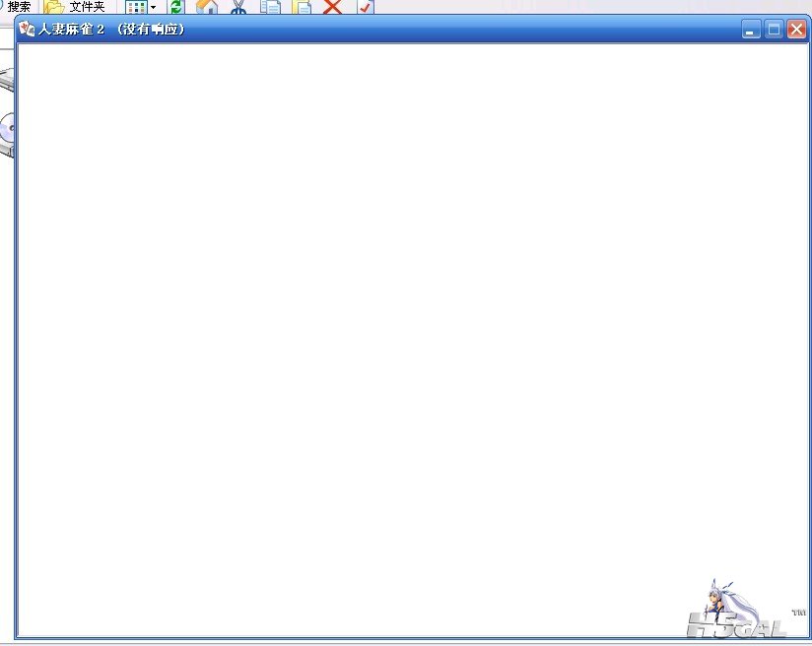
Task: Go to Home using the house icon
Action: tap(207, 7)
